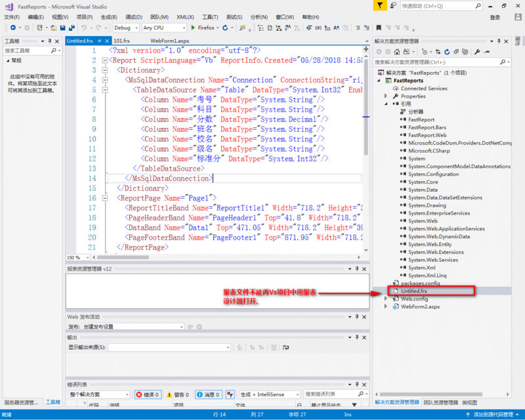Click Sync with Active Document arrows icon
The width and height of the screenshot is (525, 420).
[x=438, y=52]
